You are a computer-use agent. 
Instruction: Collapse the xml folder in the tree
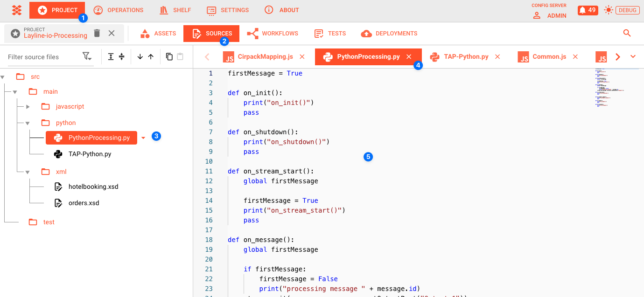pyautogui.click(x=27, y=172)
